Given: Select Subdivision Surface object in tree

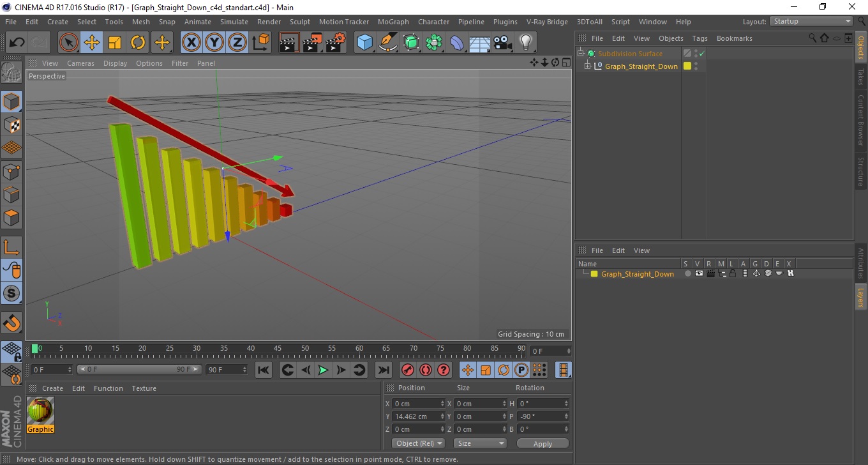Looking at the screenshot, I should [630, 54].
